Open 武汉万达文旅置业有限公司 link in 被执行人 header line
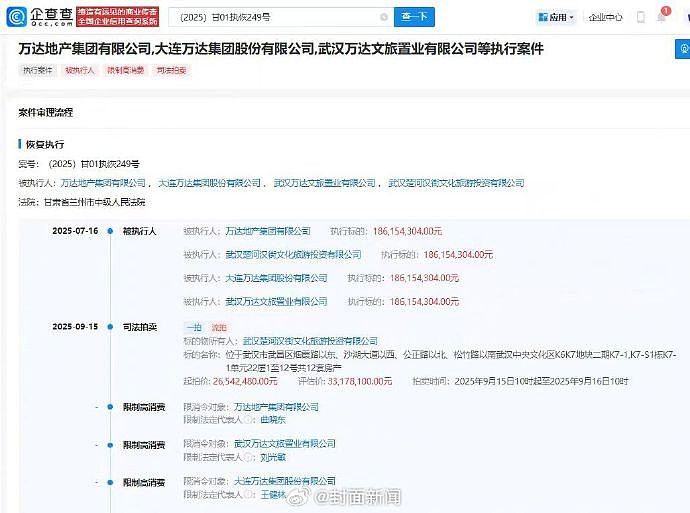This screenshot has width=690, height=513. 324,183
